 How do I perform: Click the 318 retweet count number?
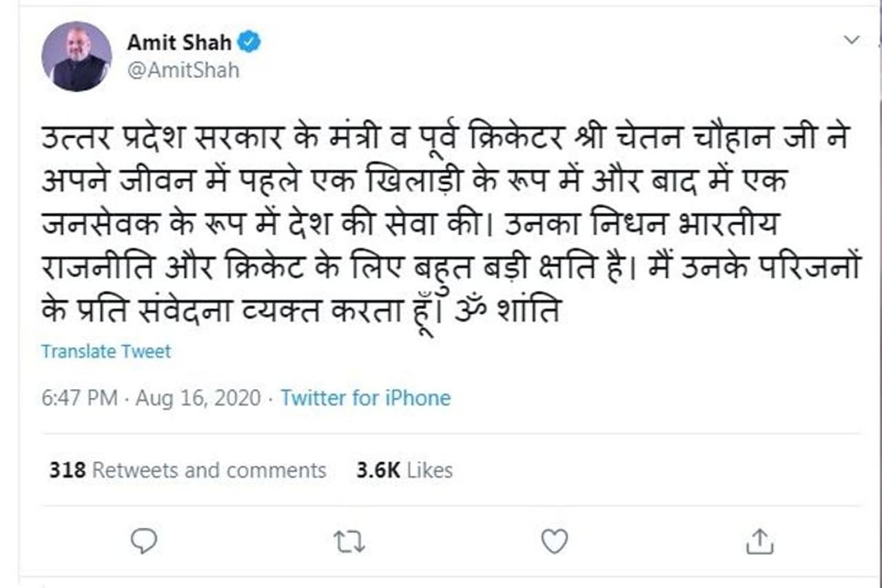(68, 470)
